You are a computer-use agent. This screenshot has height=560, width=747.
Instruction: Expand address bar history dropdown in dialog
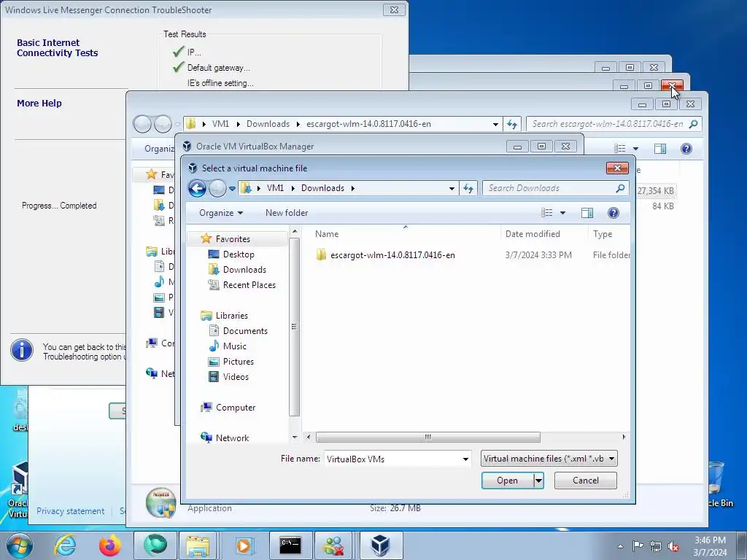coord(452,189)
